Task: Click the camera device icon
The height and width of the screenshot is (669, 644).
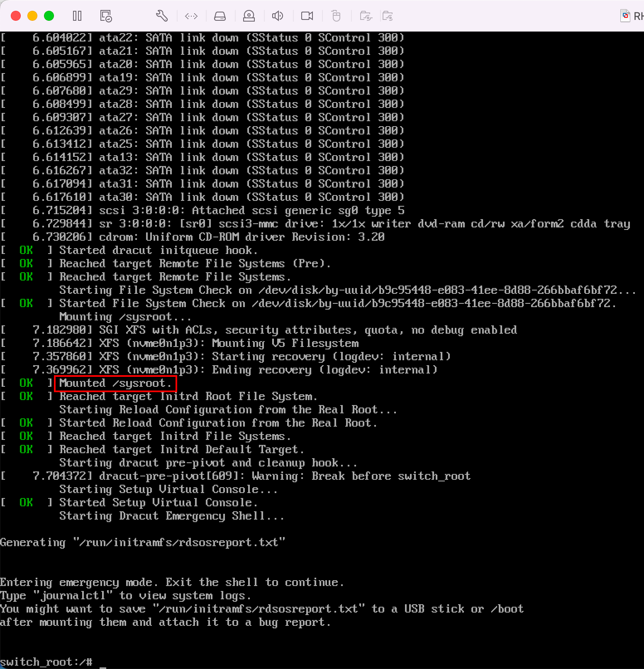Action: [307, 16]
